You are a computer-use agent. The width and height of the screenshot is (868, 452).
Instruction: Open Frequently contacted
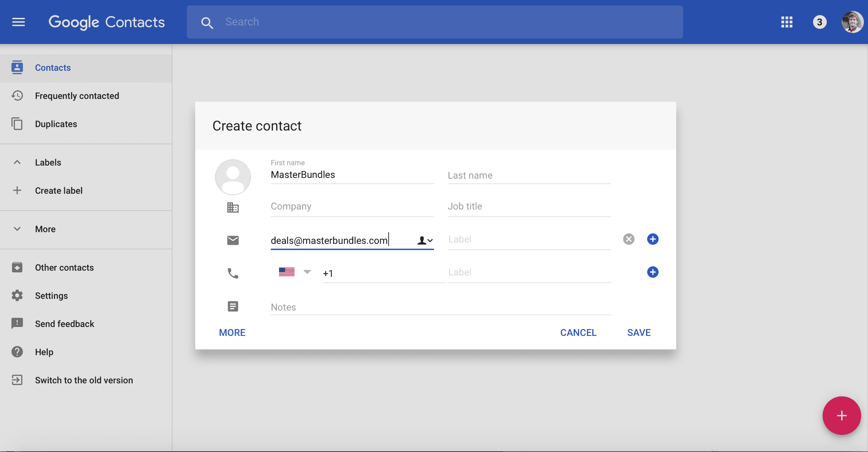[86, 96]
